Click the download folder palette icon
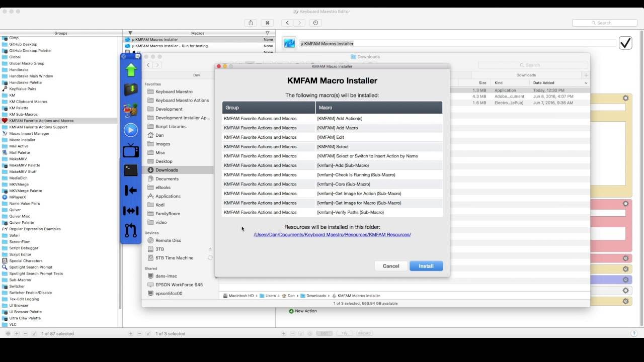644x362 pixels. point(131,89)
